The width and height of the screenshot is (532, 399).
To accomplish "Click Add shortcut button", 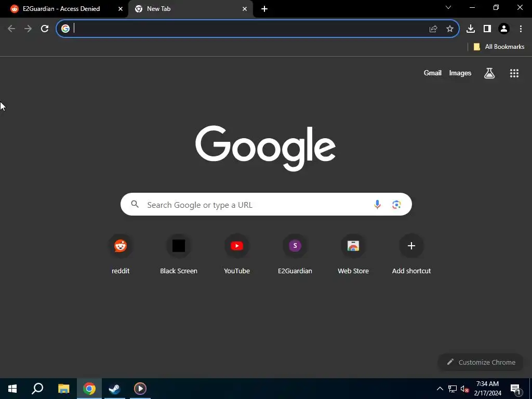I will [x=411, y=254].
